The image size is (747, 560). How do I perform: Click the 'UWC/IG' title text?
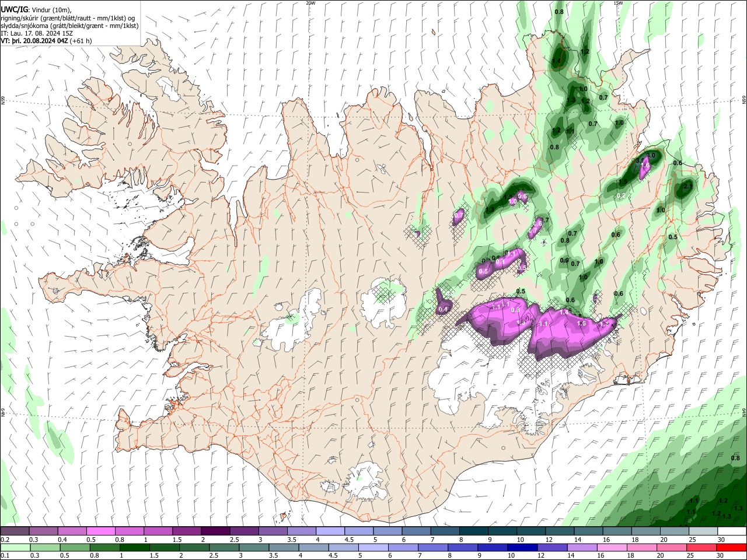[14, 9]
